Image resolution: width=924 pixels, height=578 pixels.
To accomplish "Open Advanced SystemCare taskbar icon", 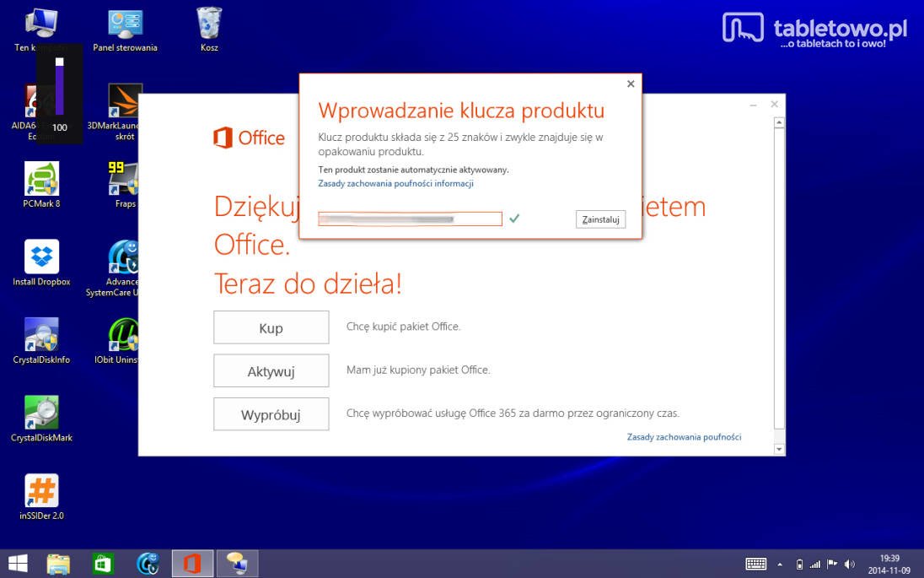I will pos(148,564).
